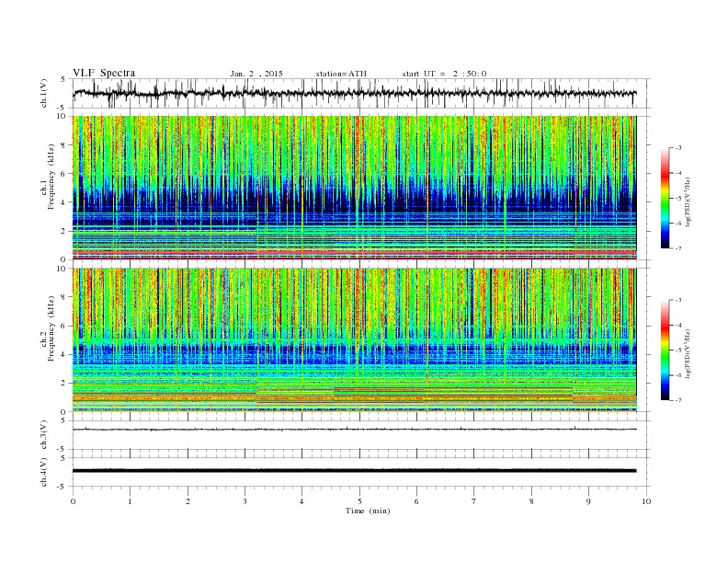Image resolution: width=728 pixels, height=563 pixels.
Task: Click the time axis tick label "7"
Action: (474, 501)
